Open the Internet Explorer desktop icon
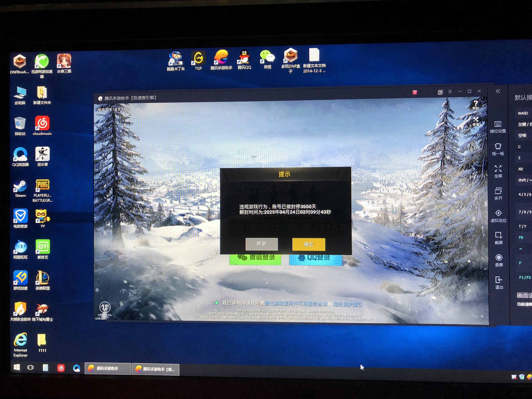The width and height of the screenshot is (532, 399). click(20, 345)
